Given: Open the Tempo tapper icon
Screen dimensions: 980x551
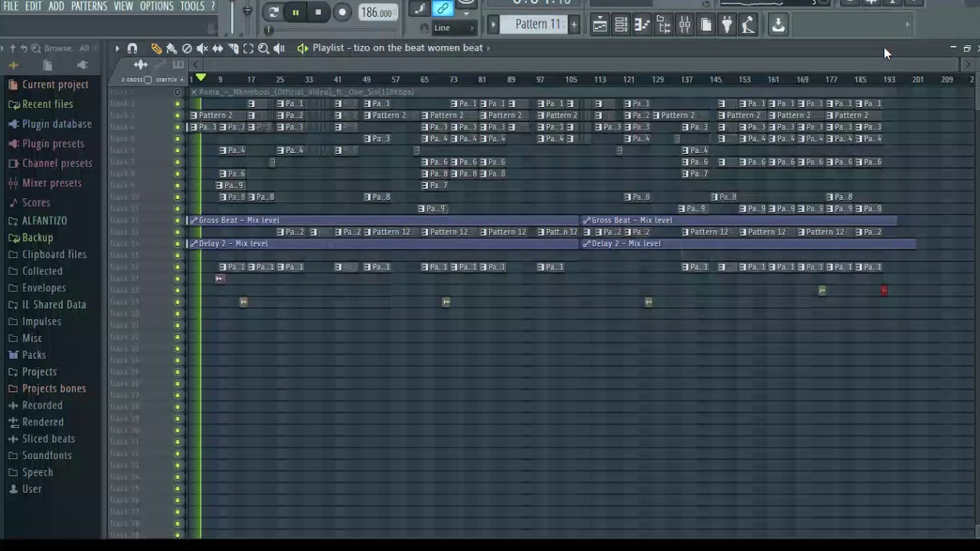Looking at the screenshot, I should click(748, 25).
